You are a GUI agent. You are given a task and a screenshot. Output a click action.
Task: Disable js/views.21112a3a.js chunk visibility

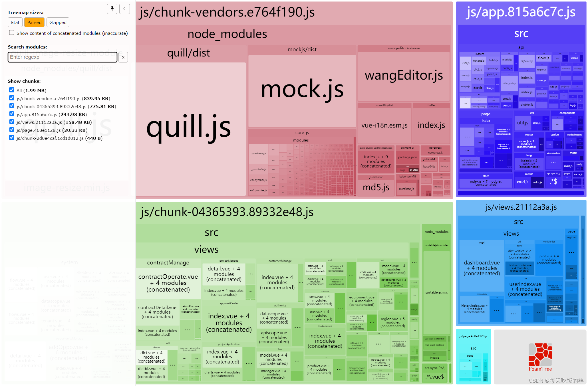[11, 122]
